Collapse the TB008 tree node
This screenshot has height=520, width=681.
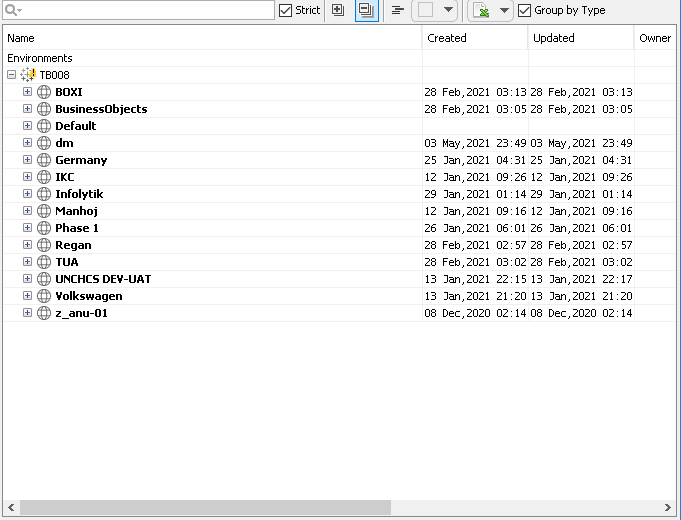point(11,75)
